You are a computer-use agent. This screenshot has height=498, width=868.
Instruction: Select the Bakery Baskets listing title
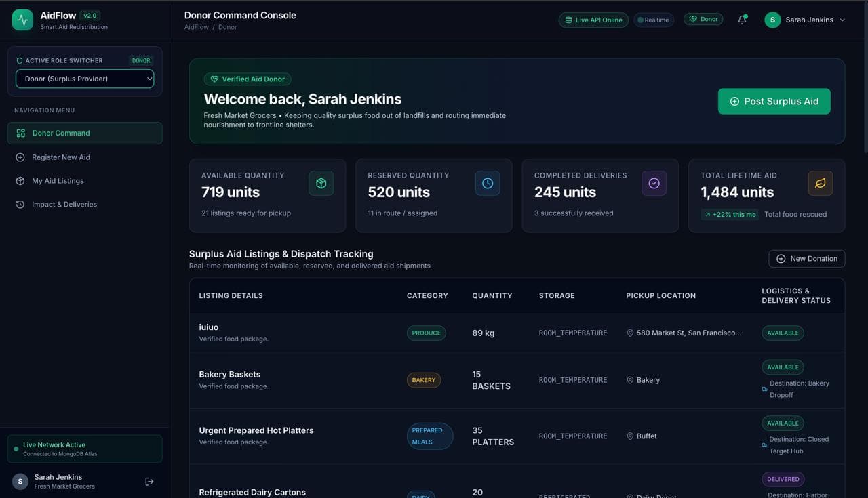tap(229, 375)
